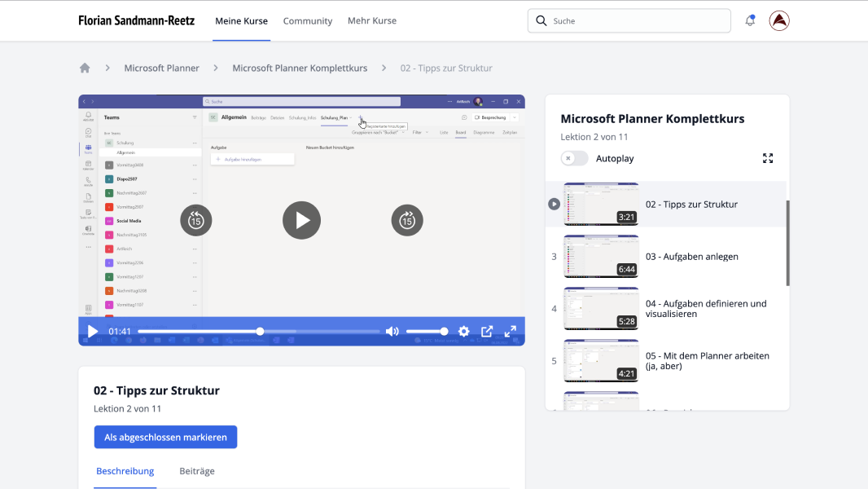Skip forward 15 seconds in video
Screen dimensions: 868x489
(407, 220)
